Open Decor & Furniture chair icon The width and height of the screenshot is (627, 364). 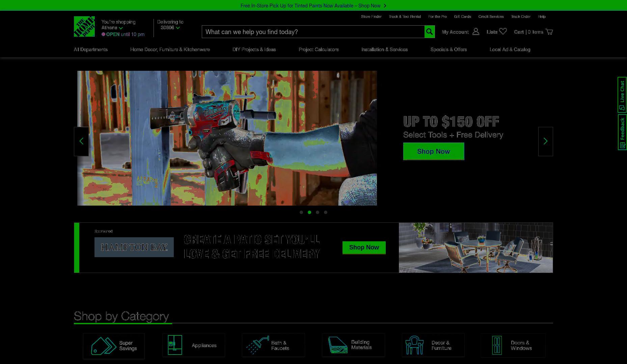coord(414,345)
